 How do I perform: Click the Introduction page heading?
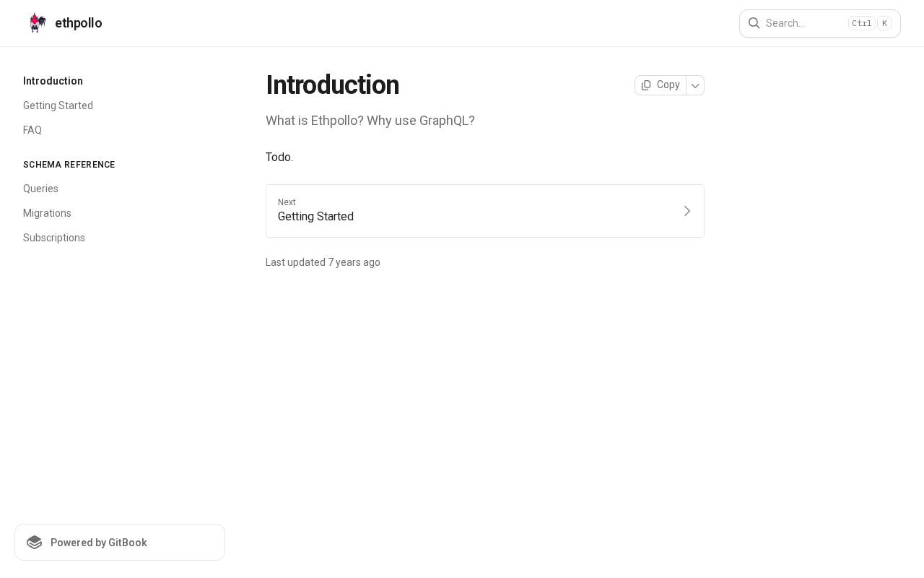(x=332, y=85)
